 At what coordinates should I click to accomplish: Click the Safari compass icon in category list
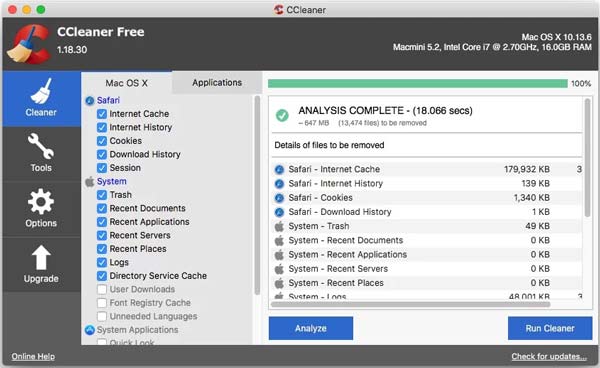coord(90,101)
